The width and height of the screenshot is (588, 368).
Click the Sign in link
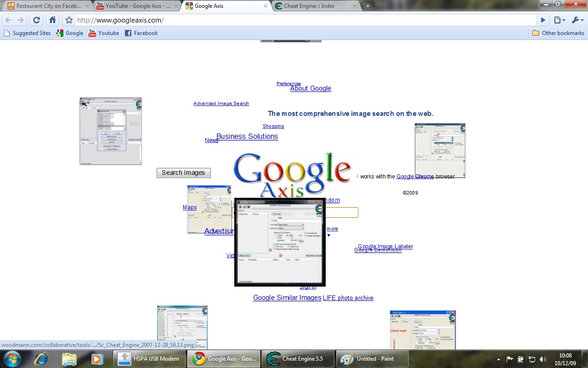pos(308,287)
